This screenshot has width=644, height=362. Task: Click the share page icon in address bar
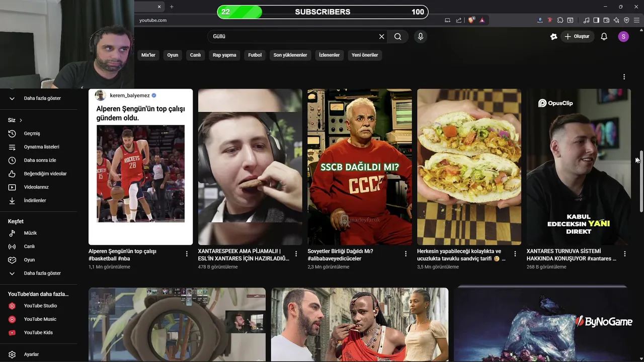click(459, 20)
